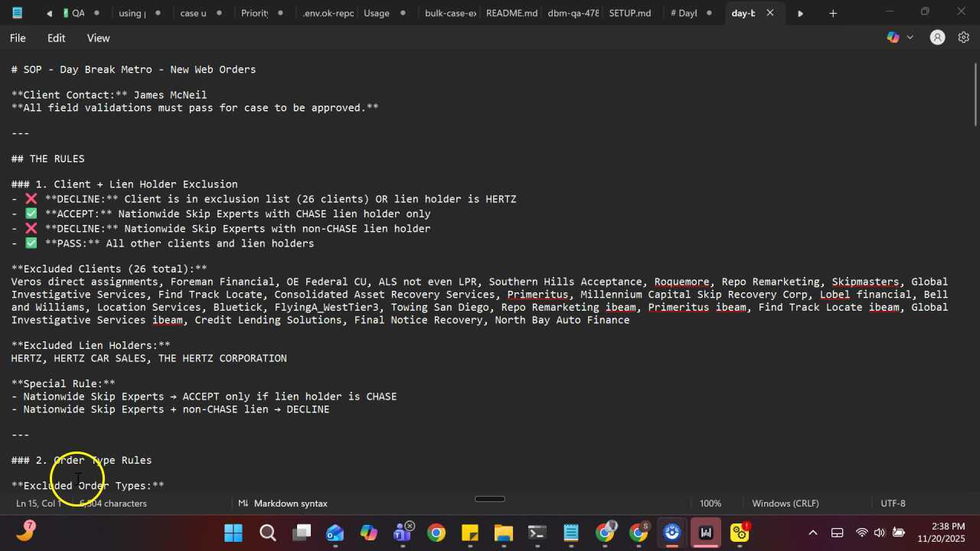This screenshot has height=551, width=980.
Task: Switch to the bulk-case-ex tab
Action: (x=450, y=13)
